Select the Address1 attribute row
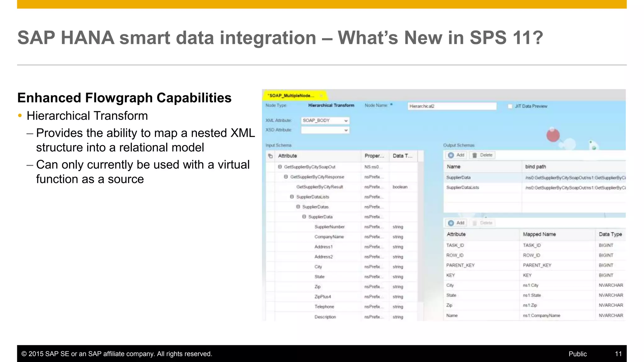The height and width of the screenshot is (362, 644). tap(341, 247)
